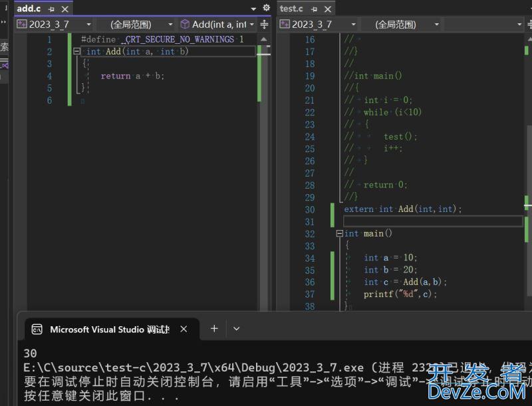The image size is (532, 406).
Task: Close the add.c tab
Action: [x=65, y=9]
